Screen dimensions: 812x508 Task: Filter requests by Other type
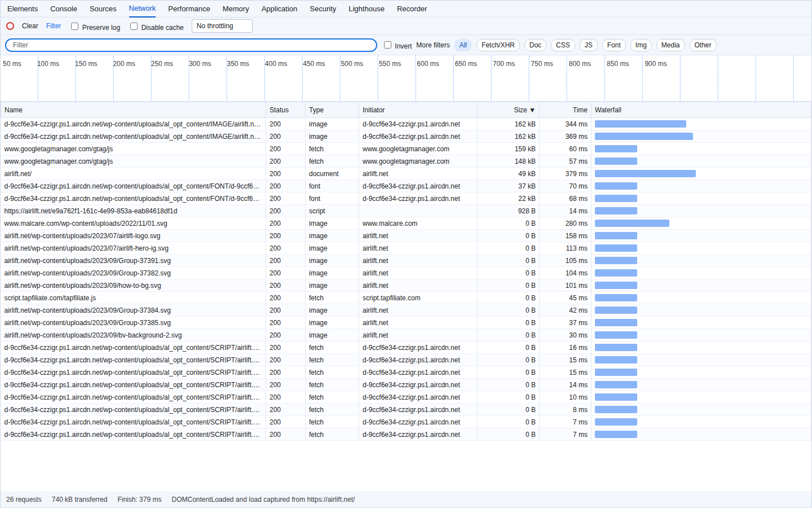[703, 45]
